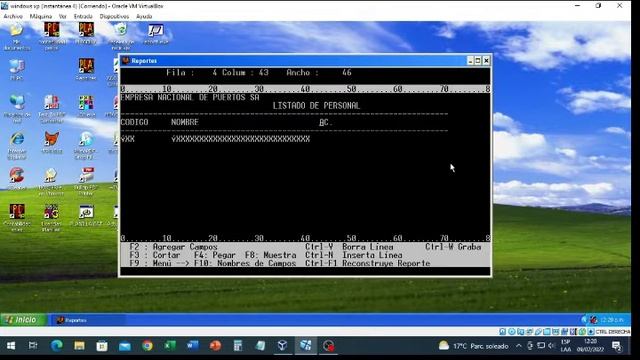640x360 pixels.
Task: Click the F8 Muestra help text
Action: pos(271,255)
